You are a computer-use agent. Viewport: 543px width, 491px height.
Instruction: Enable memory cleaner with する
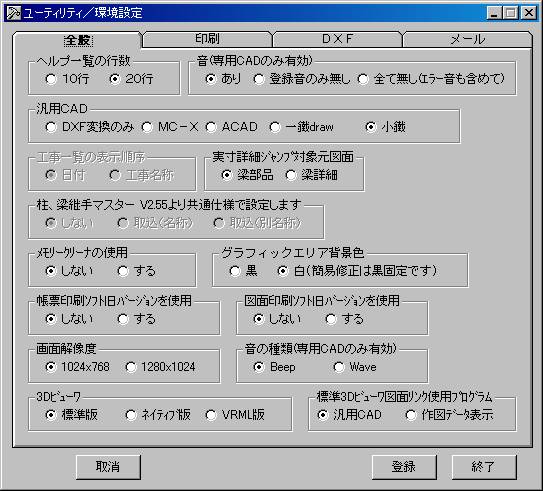coord(136,271)
